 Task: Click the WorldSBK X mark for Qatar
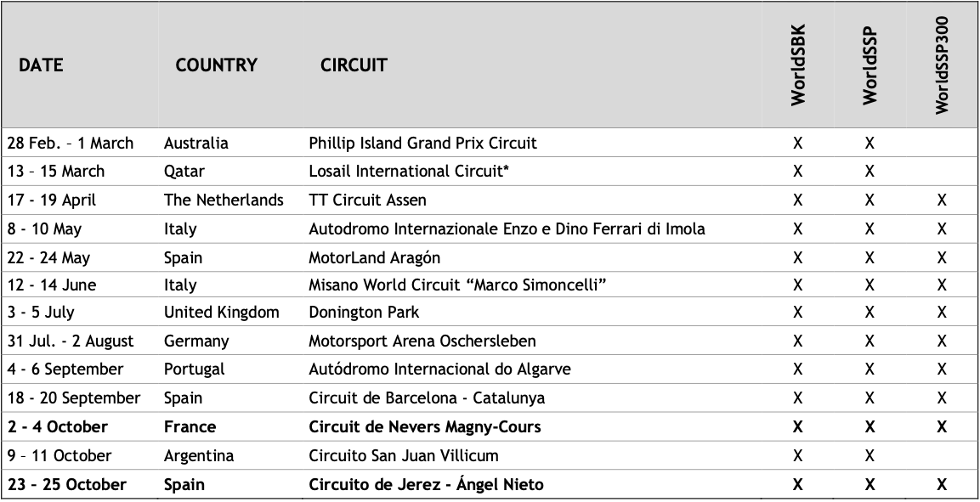pos(798,171)
